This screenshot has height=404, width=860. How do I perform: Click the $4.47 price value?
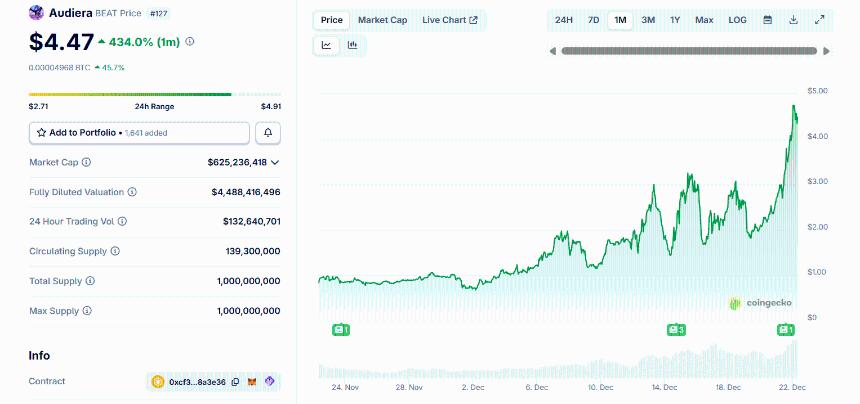coord(61,42)
